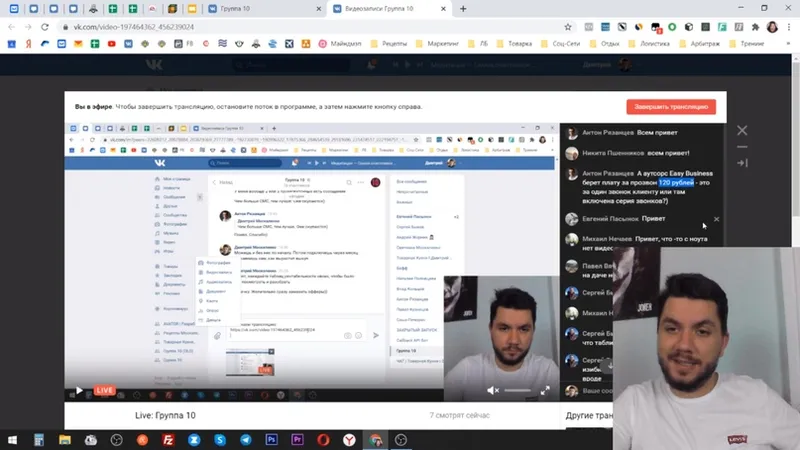
Task: Open a new browser tab with plus
Action: [x=463, y=9]
